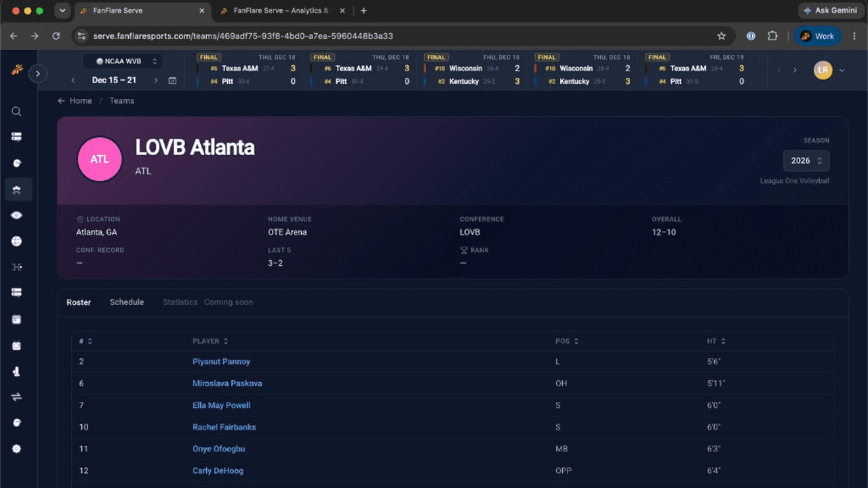Bookmark this page with the star
This screenshot has height=488, width=868.
coord(722,36)
